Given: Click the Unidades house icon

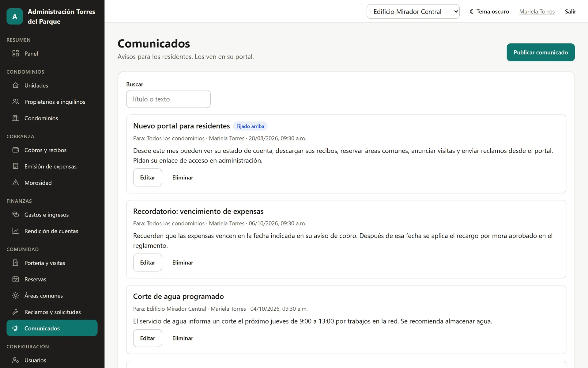Looking at the screenshot, I should coord(16,85).
